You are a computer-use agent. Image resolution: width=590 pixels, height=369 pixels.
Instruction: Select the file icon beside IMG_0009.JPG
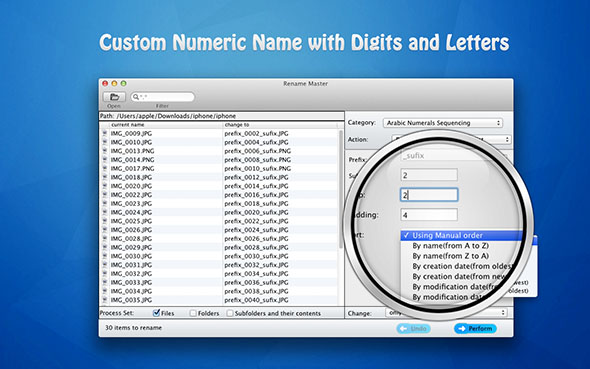(x=105, y=133)
